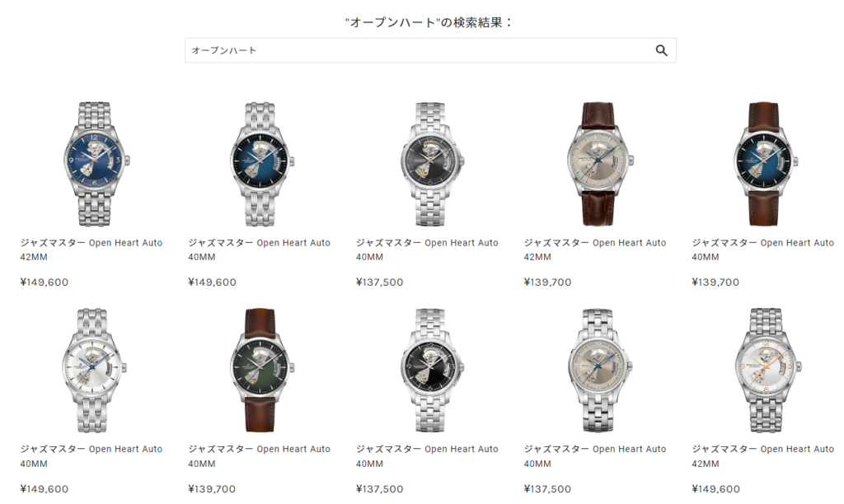
Task: Select the teal dial brown leather strap watch
Action: (x=764, y=164)
